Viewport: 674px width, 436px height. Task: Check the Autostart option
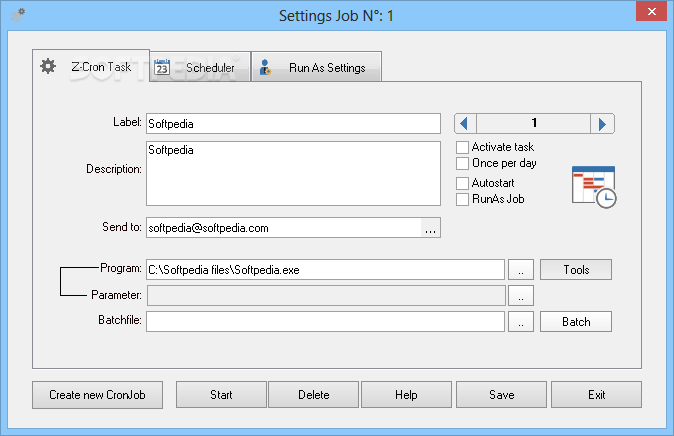tap(463, 183)
